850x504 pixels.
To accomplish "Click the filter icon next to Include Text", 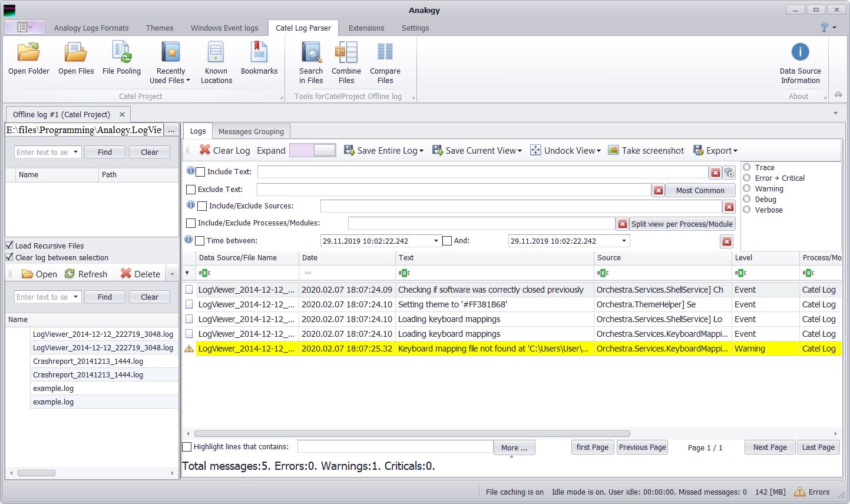I will [x=729, y=173].
